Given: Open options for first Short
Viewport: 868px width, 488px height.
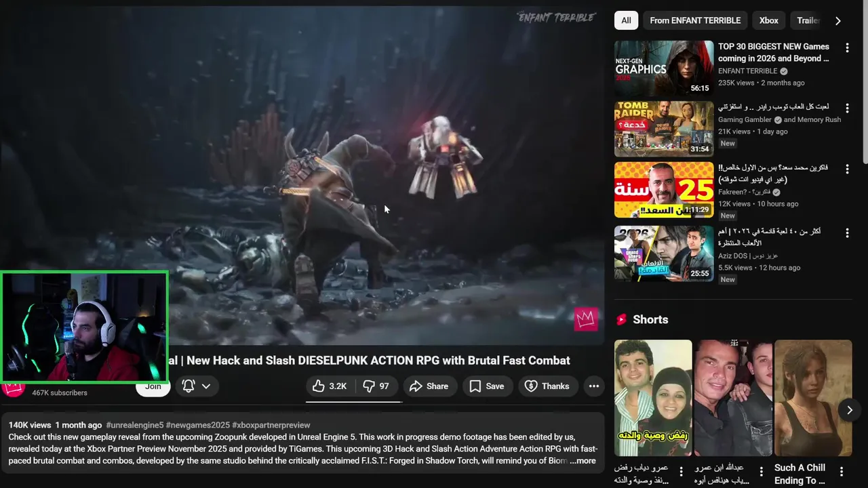Looking at the screenshot, I should (681, 472).
